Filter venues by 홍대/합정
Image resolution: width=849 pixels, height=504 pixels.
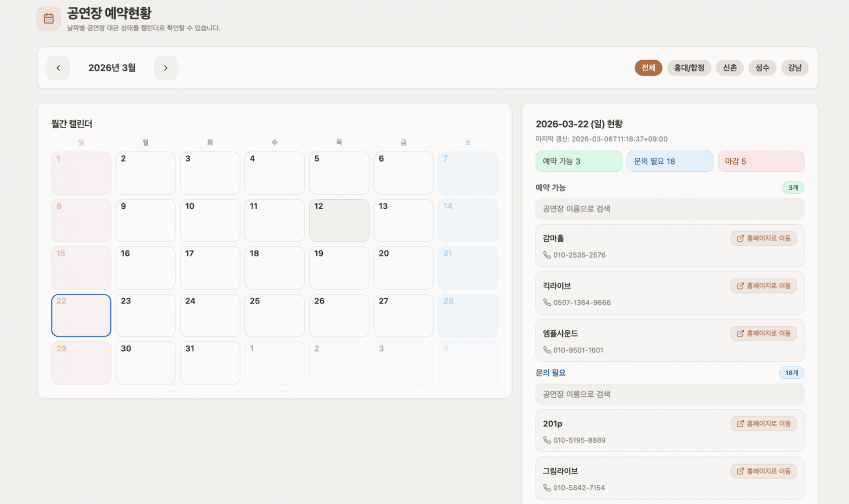pyautogui.click(x=689, y=68)
